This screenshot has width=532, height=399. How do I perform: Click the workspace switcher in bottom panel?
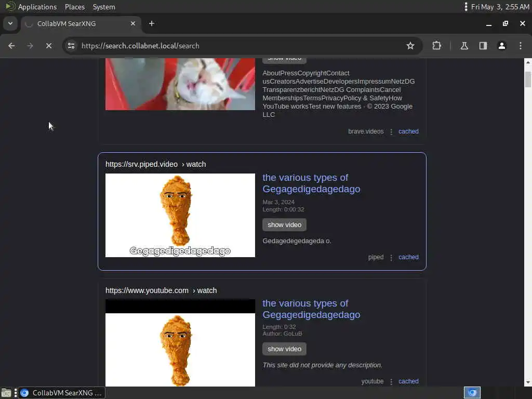click(472, 393)
